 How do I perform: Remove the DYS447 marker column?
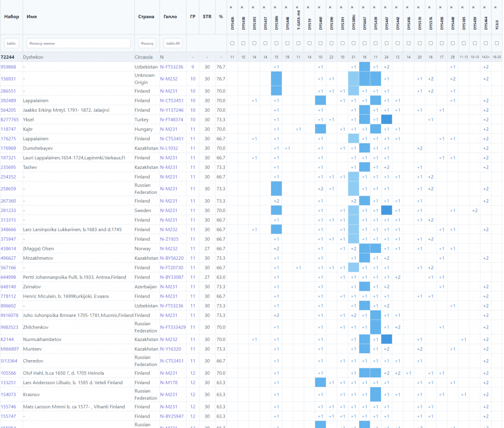pos(386,8)
